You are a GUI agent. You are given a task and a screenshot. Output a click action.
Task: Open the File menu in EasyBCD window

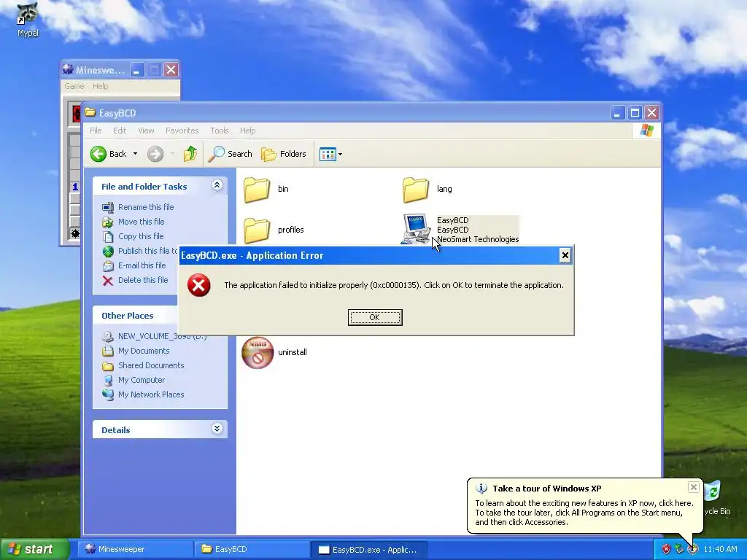point(96,131)
